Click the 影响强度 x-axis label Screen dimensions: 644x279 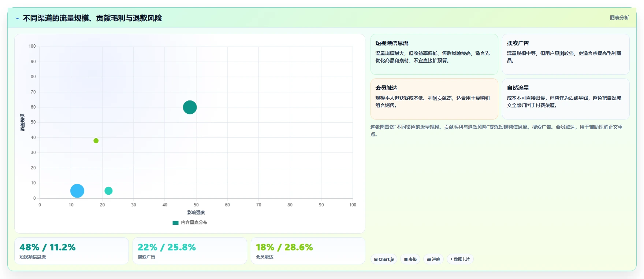(x=196, y=213)
